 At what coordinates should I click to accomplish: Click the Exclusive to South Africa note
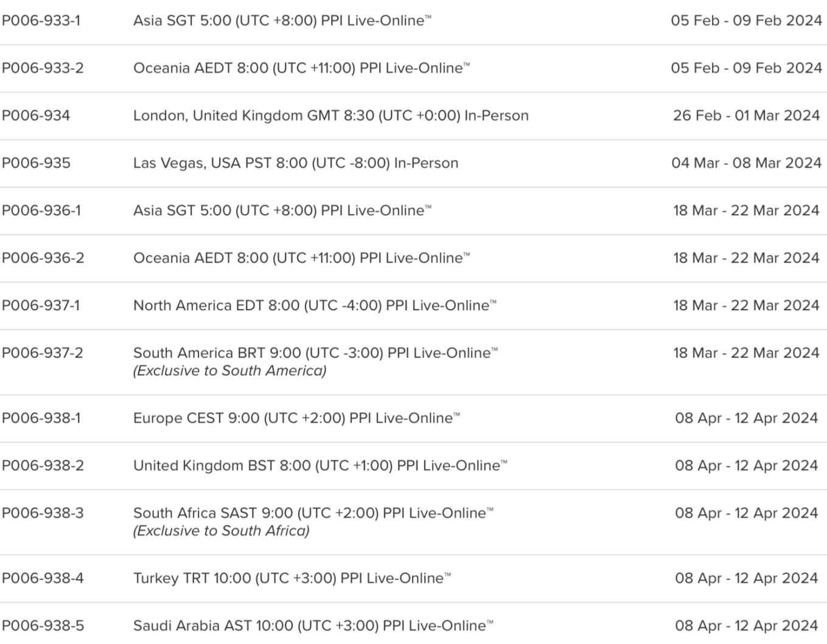(222, 531)
